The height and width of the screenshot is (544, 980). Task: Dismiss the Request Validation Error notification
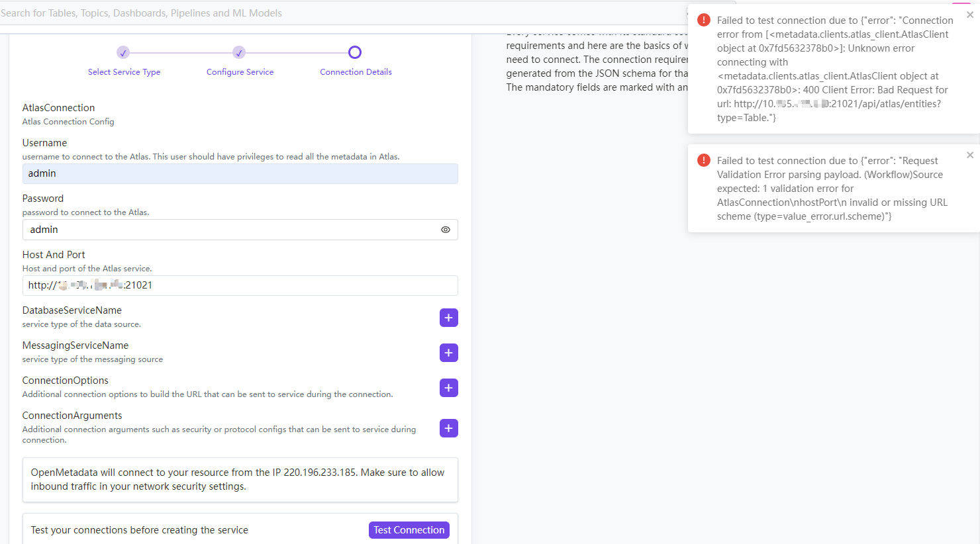pyautogui.click(x=969, y=155)
